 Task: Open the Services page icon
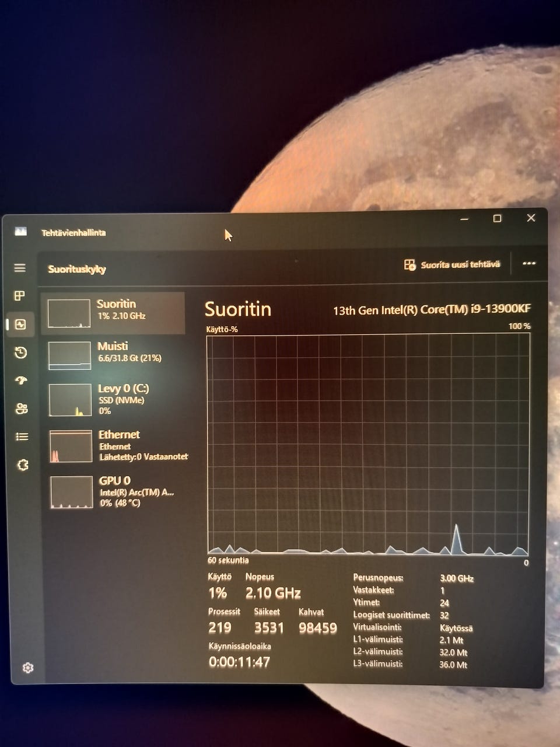pos(22,465)
